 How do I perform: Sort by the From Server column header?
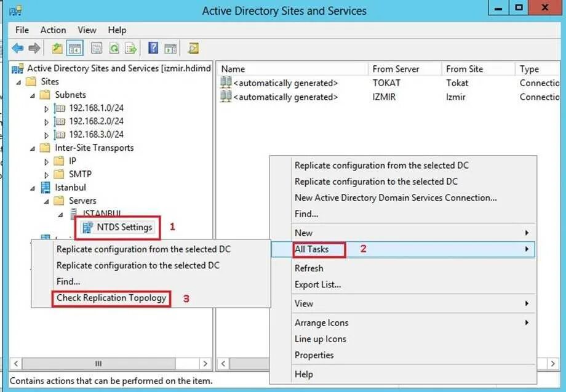click(405, 69)
